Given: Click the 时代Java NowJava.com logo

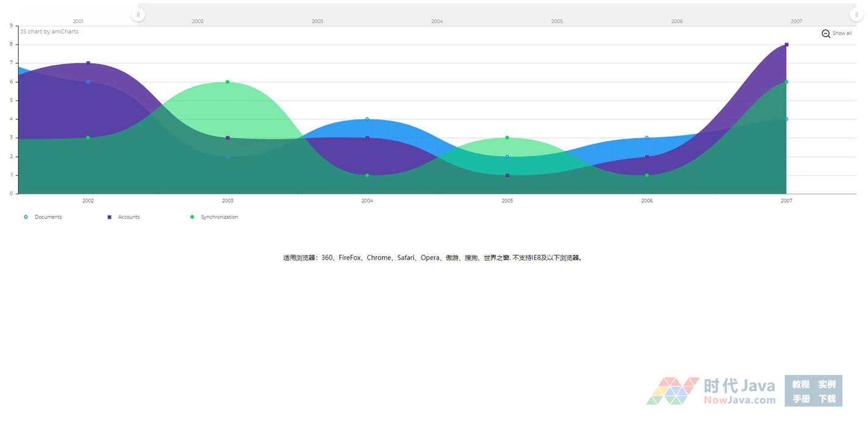Looking at the screenshot, I should point(710,391).
